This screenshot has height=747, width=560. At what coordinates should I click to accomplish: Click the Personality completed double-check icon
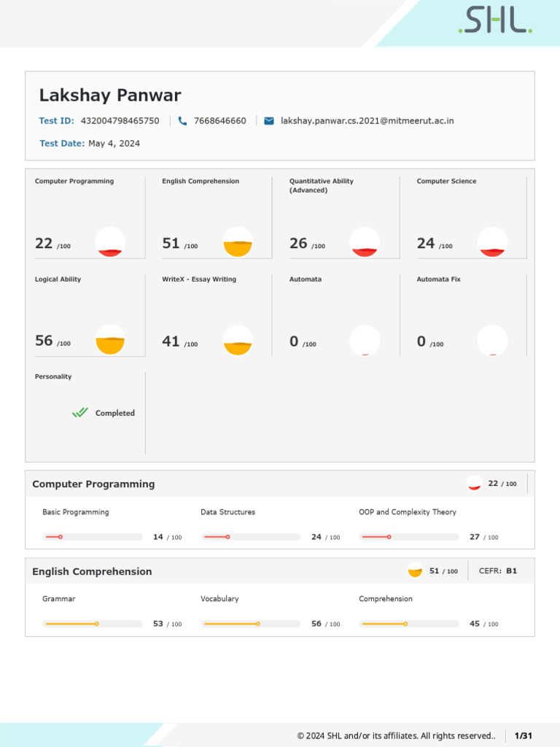pos(80,413)
